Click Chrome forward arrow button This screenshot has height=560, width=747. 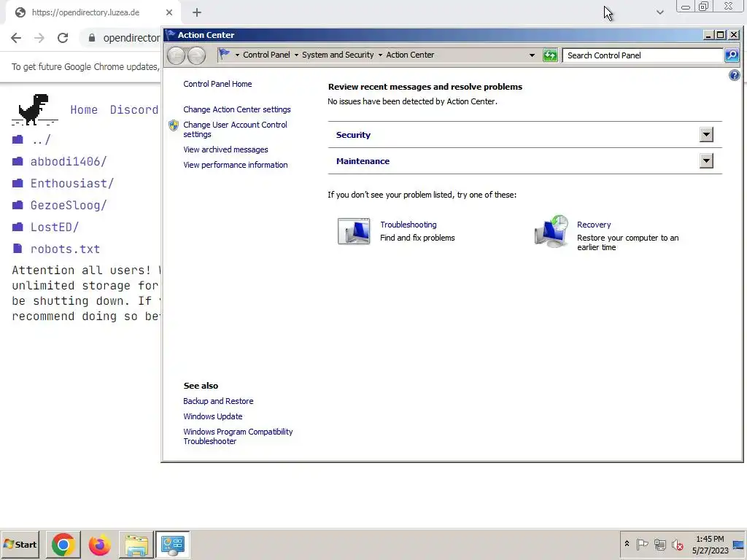click(x=39, y=38)
